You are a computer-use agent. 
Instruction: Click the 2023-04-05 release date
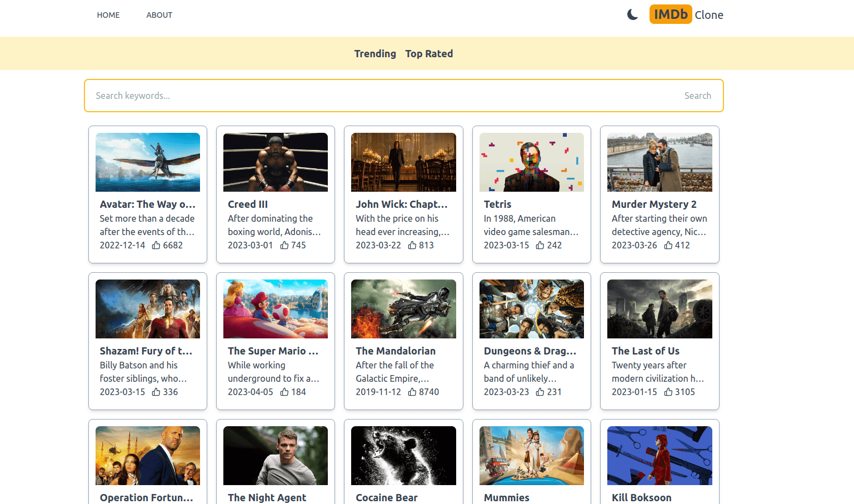click(251, 392)
